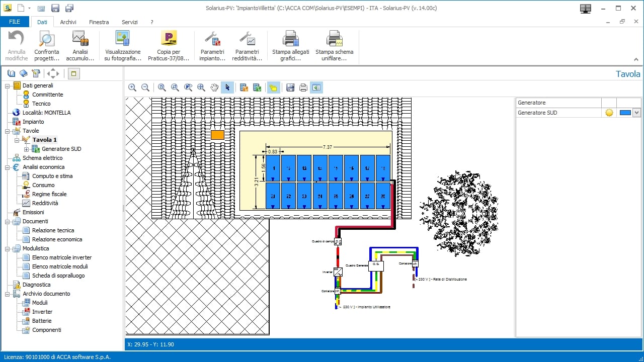Image resolution: width=644 pixels, height=362 pixels.
Task: Click the green module grid icon in the drawing toolbar
Action: [257, 87]
